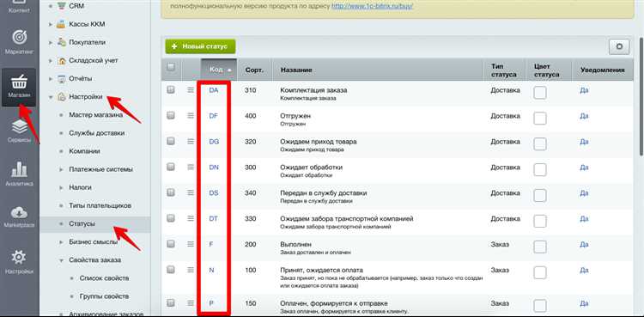Click the Складской учет house icon

pos(61,60)
